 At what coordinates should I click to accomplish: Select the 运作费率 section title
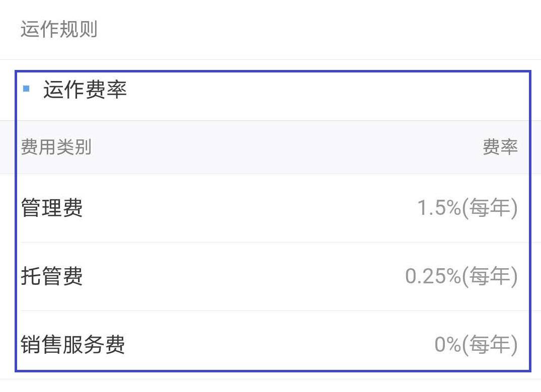click(x=85, y=90)
